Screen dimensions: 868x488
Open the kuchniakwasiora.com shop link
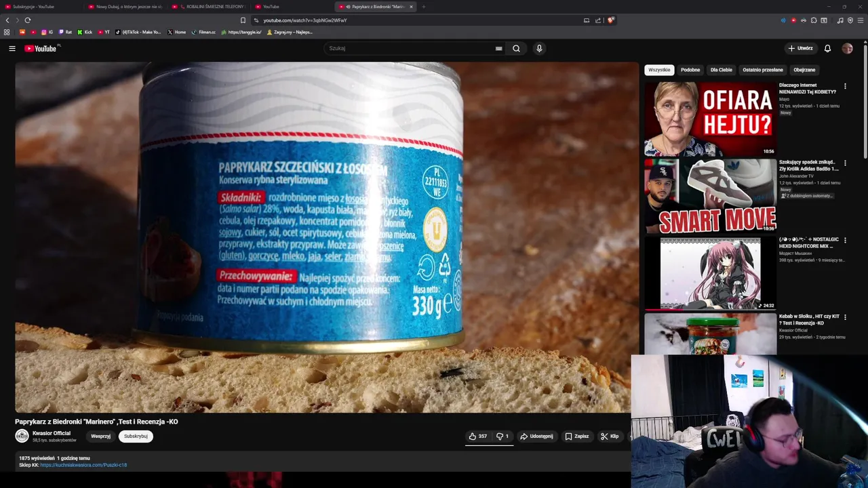point(83,465)
